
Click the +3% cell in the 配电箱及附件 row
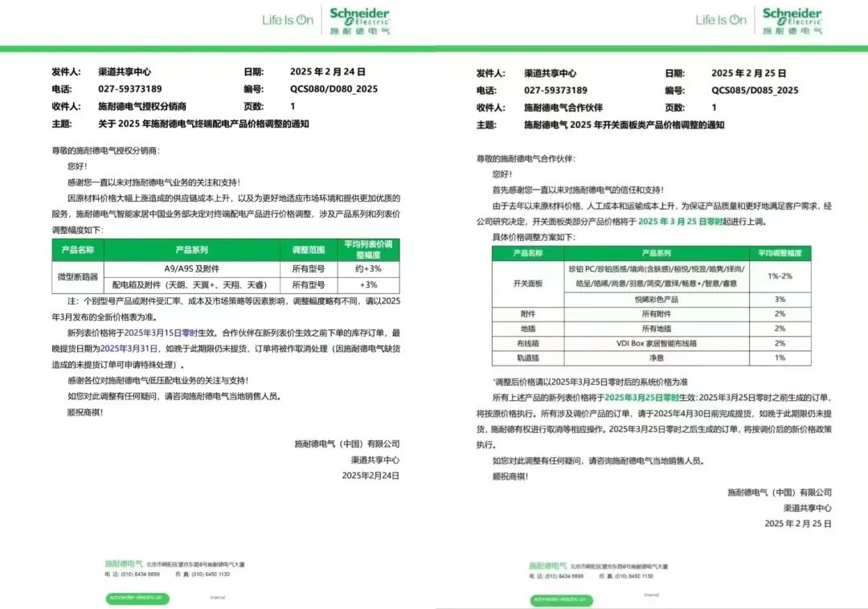[369, 285]
